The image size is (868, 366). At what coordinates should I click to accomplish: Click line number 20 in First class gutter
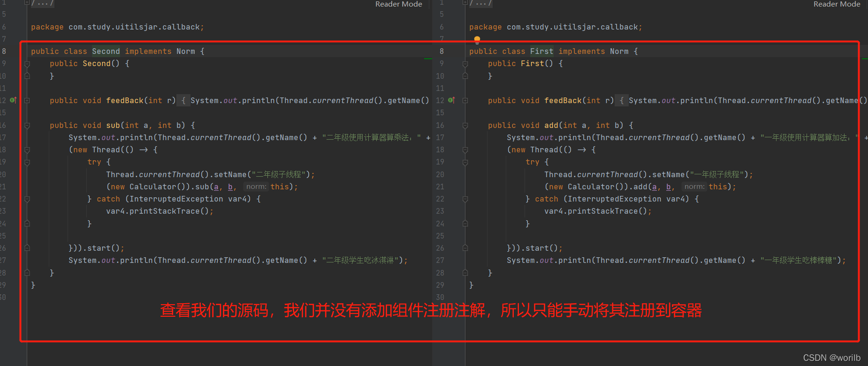440,175
